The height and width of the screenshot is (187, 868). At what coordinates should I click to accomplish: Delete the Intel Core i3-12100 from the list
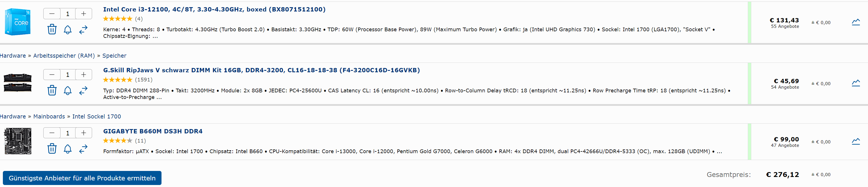52,29
